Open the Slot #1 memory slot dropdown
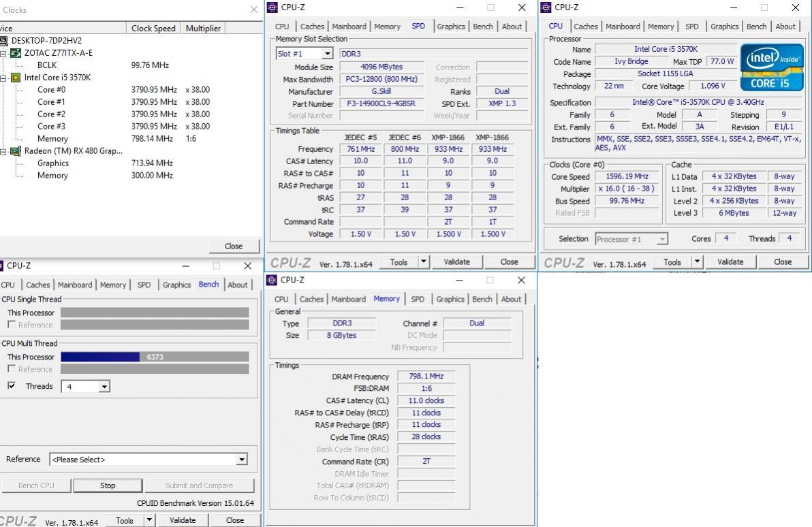Screen dimensions: 812x527 pos(327,54)
